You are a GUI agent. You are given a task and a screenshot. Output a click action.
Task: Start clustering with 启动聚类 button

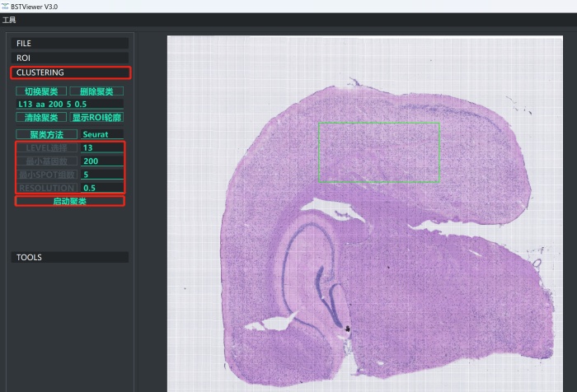click(x=70, y=201)
